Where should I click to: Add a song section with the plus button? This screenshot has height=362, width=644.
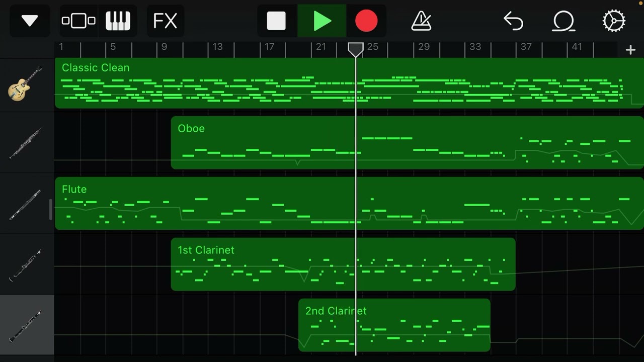[x=630, y=49]
